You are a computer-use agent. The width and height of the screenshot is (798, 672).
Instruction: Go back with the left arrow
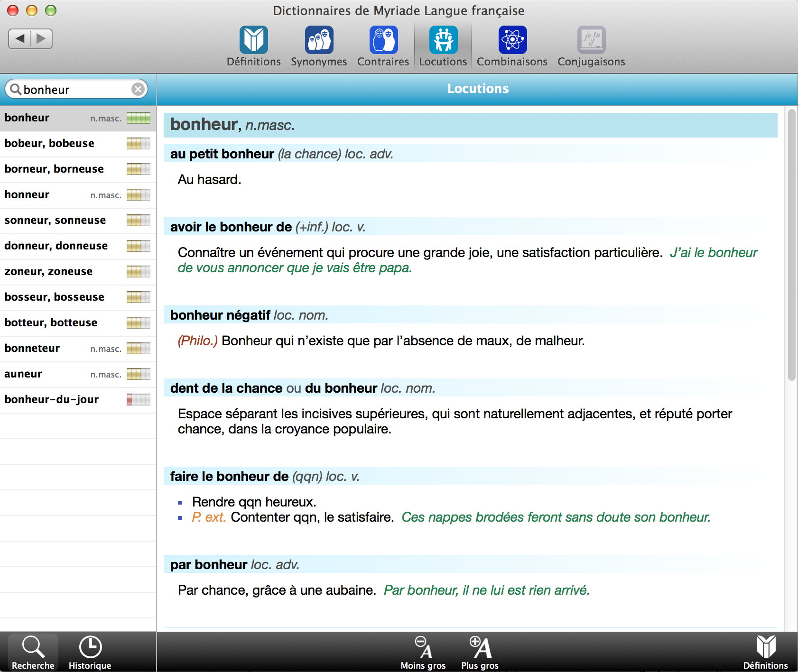pos(19,38)
